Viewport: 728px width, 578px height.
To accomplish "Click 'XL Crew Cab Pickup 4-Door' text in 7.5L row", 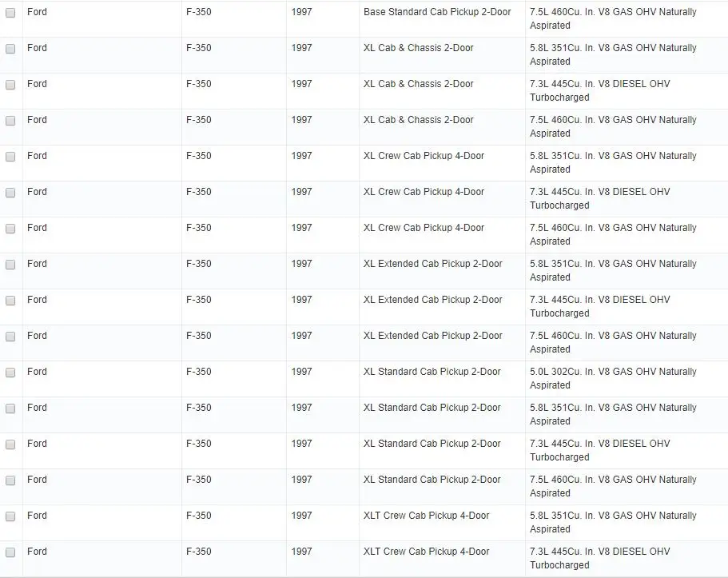I will point(424,228).
